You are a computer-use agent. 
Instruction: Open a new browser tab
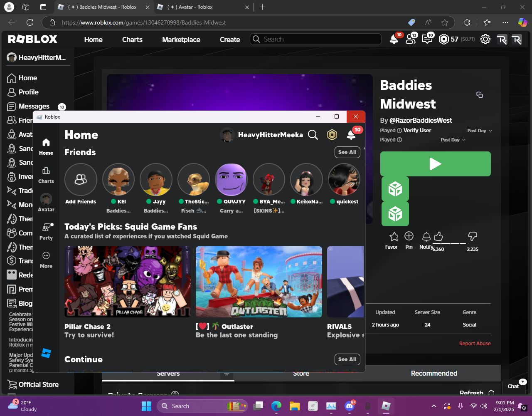click(x=262, y=7)
